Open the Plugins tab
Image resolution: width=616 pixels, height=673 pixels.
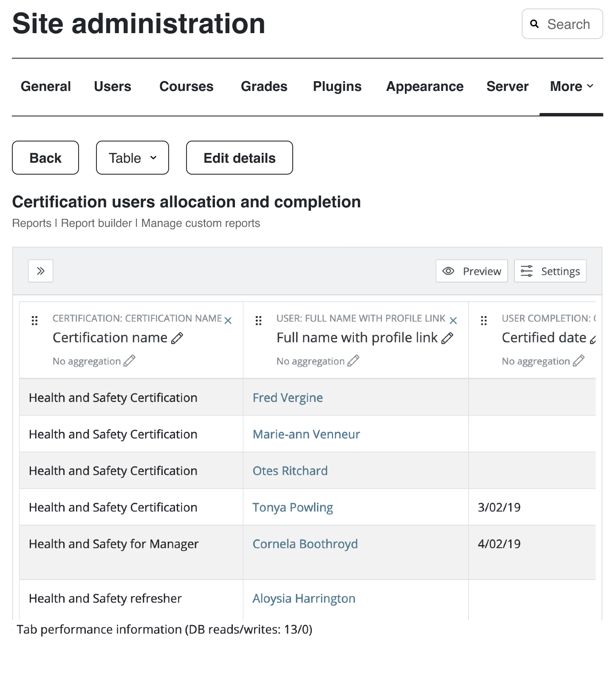point(337,86)
